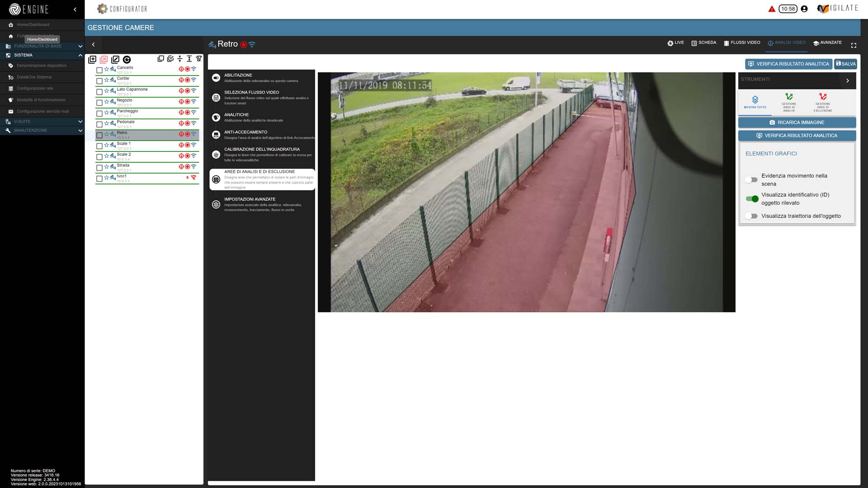868x488 pixels.
Task: Click the Seleziona Flusso Video step icon
Action: click(x=216, y=98)
